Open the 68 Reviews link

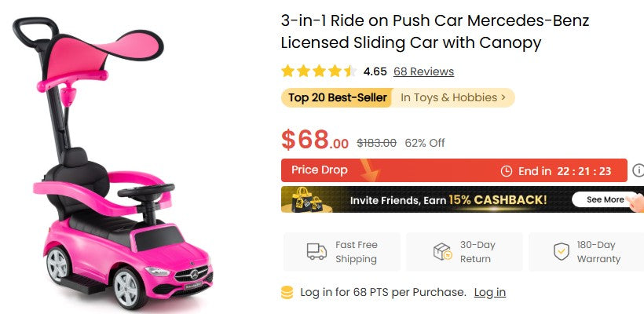coord(423,71)
